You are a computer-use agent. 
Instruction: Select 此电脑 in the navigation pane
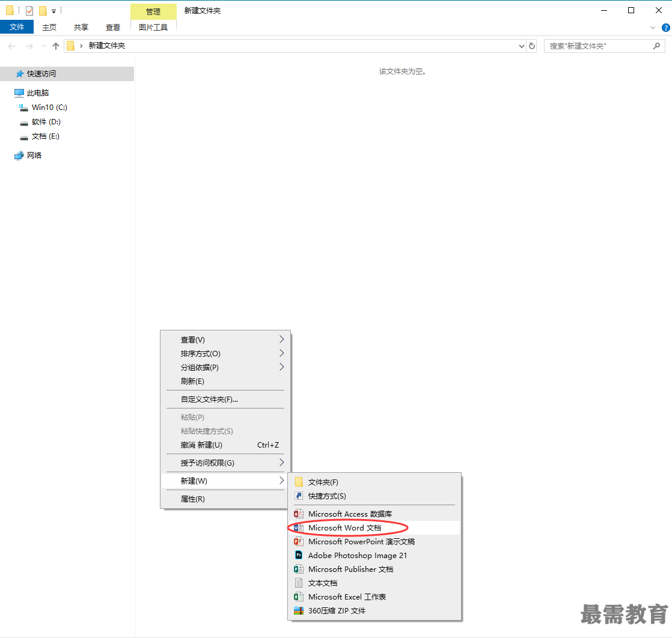tap(38, 93)
